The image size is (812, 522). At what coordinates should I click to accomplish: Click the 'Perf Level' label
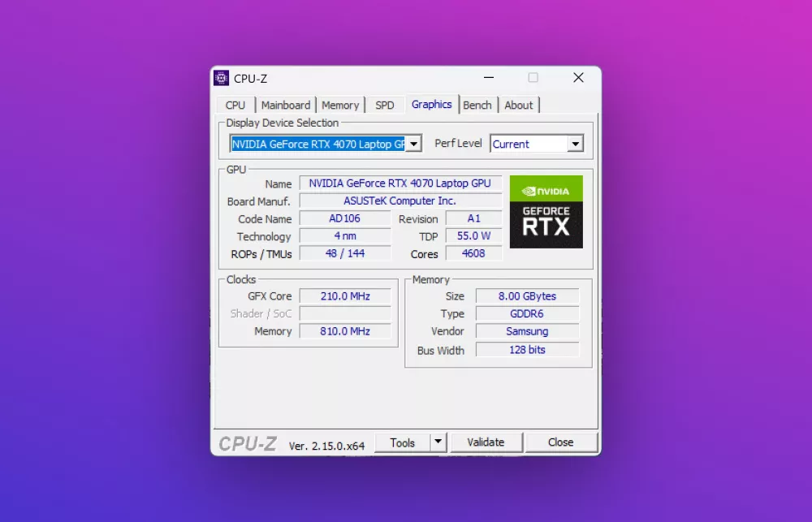[x=458, y=144]
